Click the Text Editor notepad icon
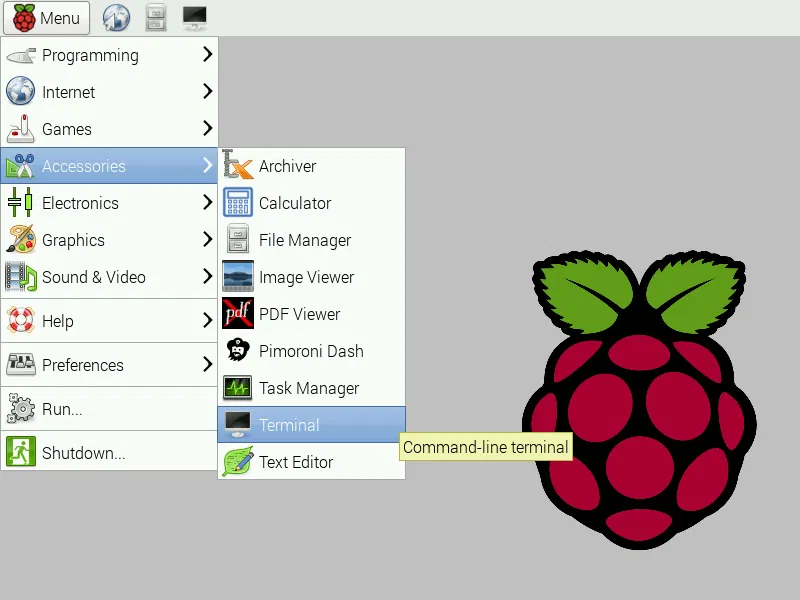 237,462
